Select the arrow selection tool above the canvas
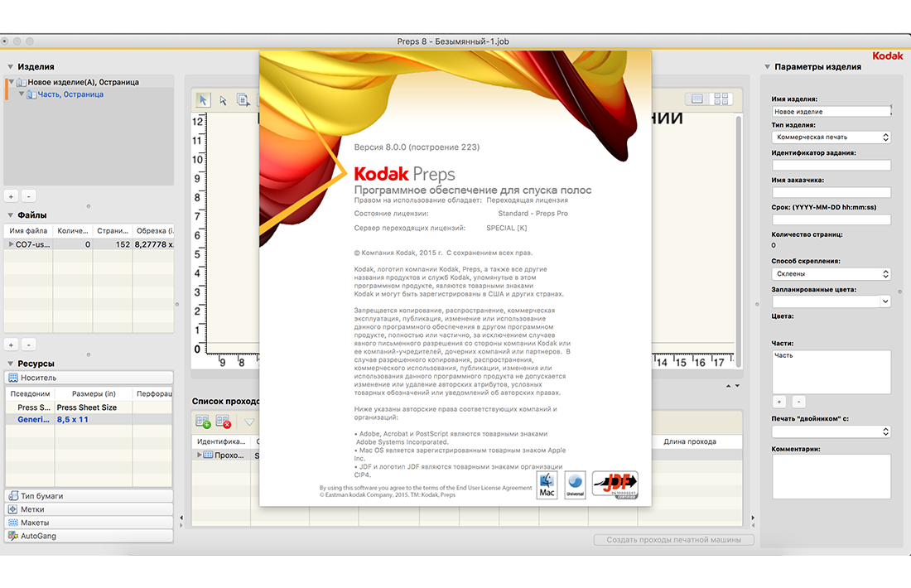The image size is (911, 588). tap(202, 99)
